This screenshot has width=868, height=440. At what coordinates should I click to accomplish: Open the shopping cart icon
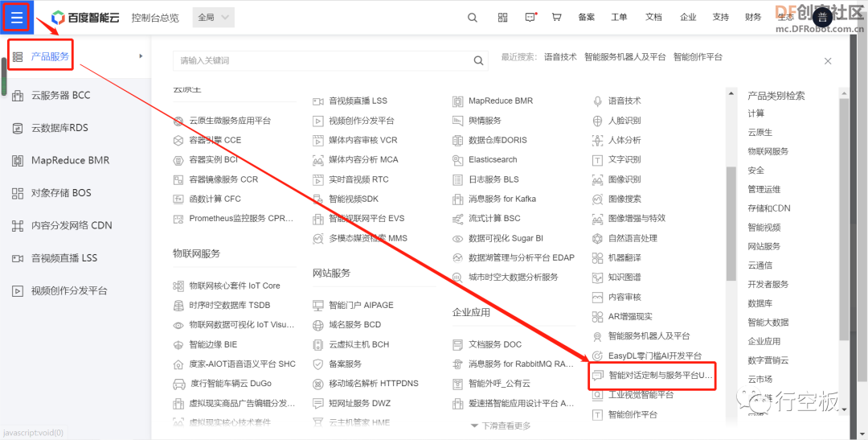(x=556, y=17)
